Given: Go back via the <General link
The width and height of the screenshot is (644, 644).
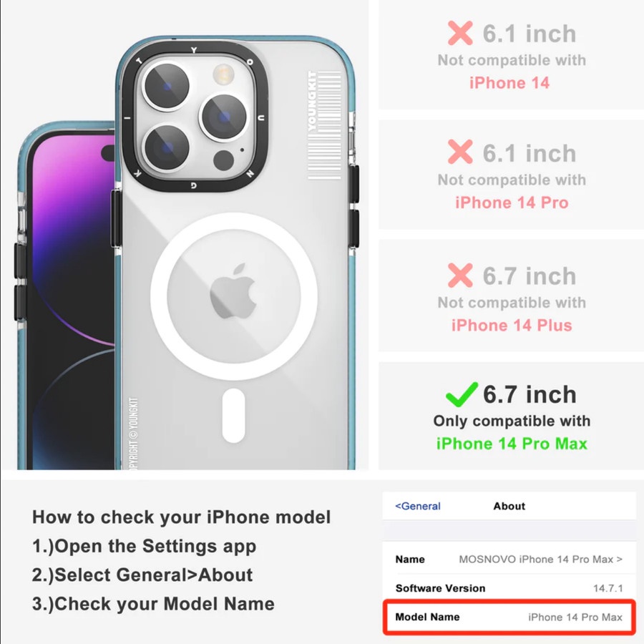Looking at the screenshot, I should [x=417, y=506].
